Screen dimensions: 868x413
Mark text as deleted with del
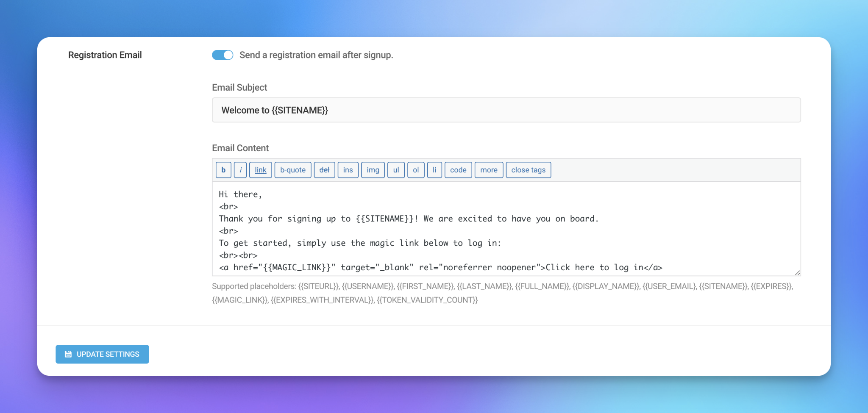pos(324,170)
